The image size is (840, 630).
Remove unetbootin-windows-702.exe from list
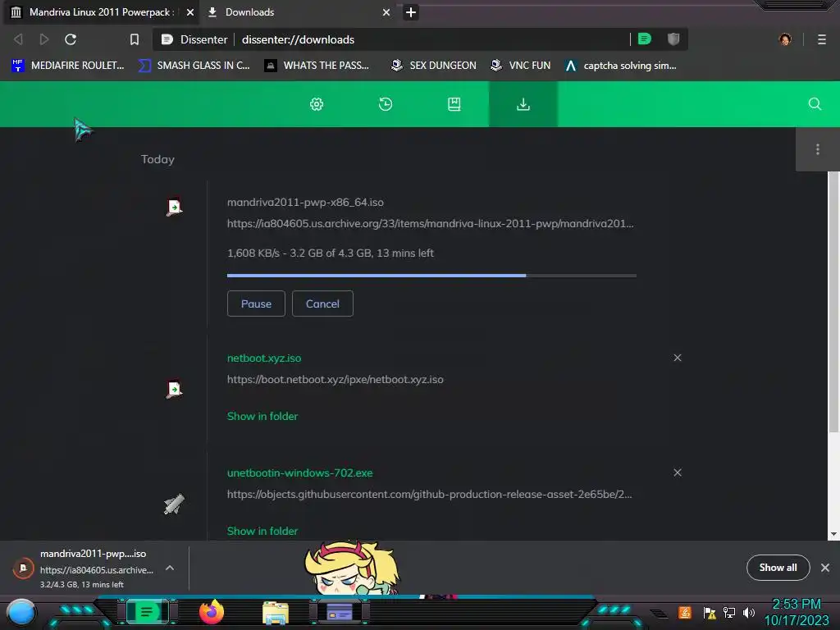pyautogui.click(x=678, y=472)
